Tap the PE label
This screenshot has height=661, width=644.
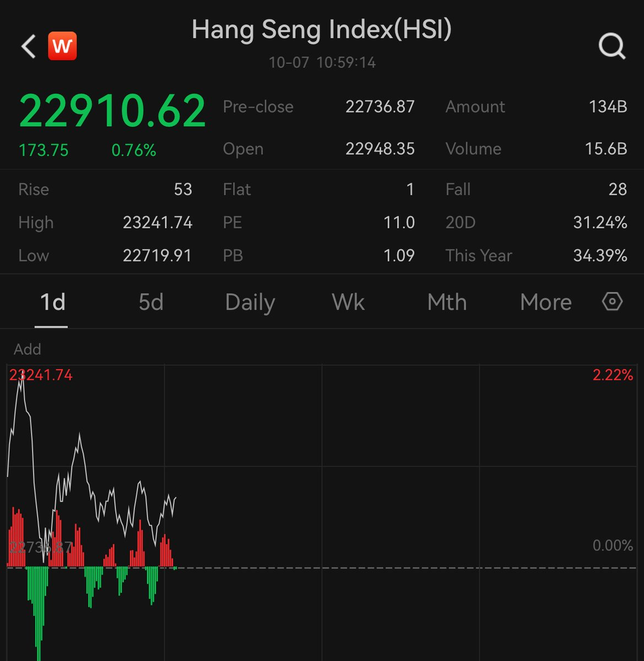tap(232, 223)
